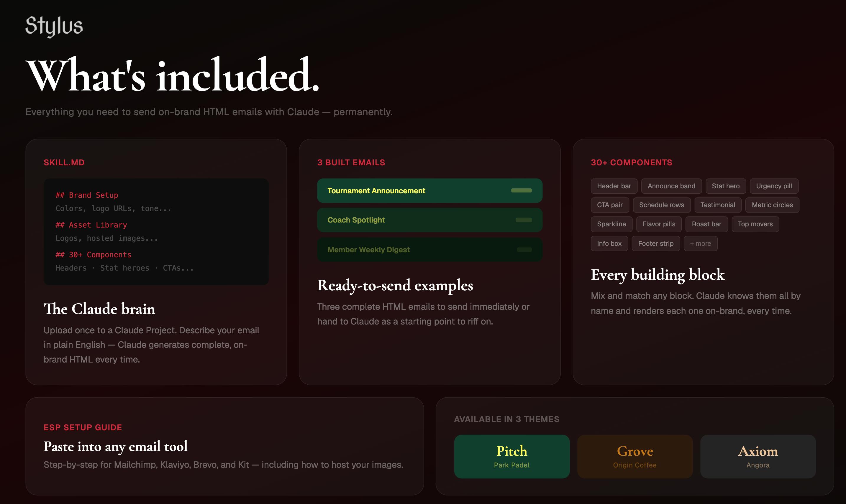Click the Stat hero tag
Image resolution: width=846 pixels, height=504 pixels.
726,186
